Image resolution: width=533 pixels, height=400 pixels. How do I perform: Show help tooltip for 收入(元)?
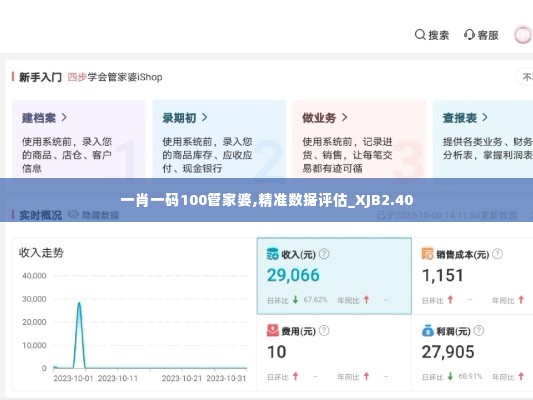[x=324, y=254]
